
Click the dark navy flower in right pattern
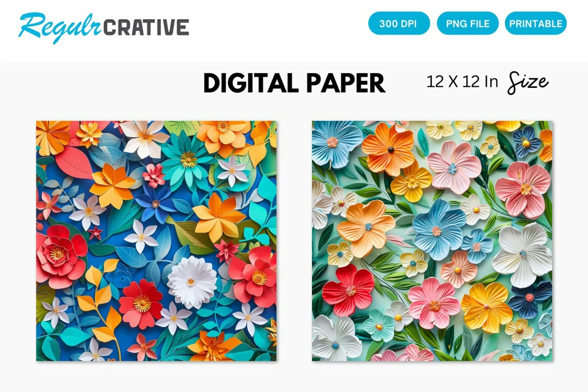point(530,299)
